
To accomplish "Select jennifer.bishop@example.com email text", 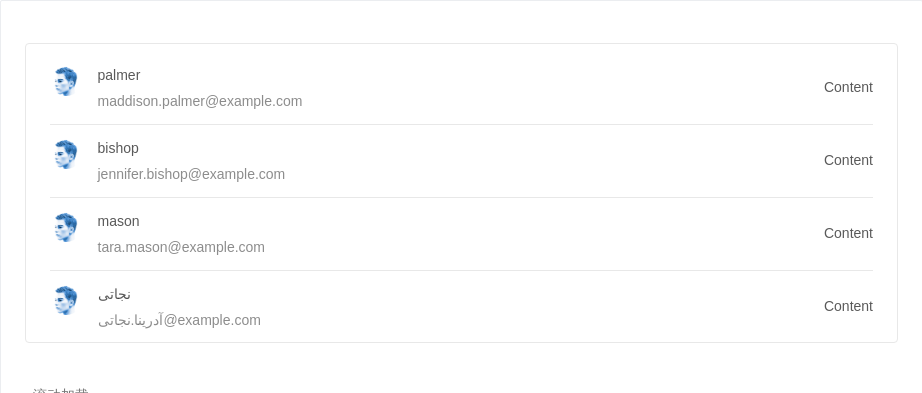I will pyautogui.click(x=191, y=174).
